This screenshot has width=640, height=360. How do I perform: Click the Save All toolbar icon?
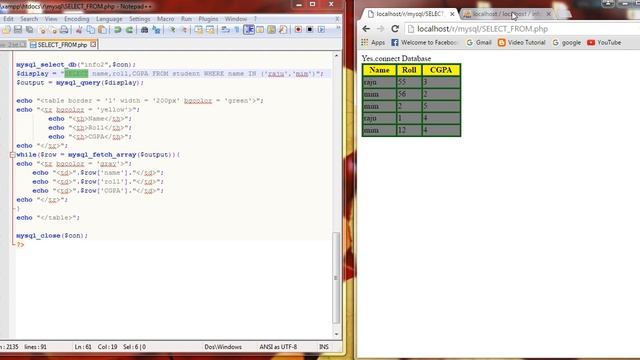(29, 30)
